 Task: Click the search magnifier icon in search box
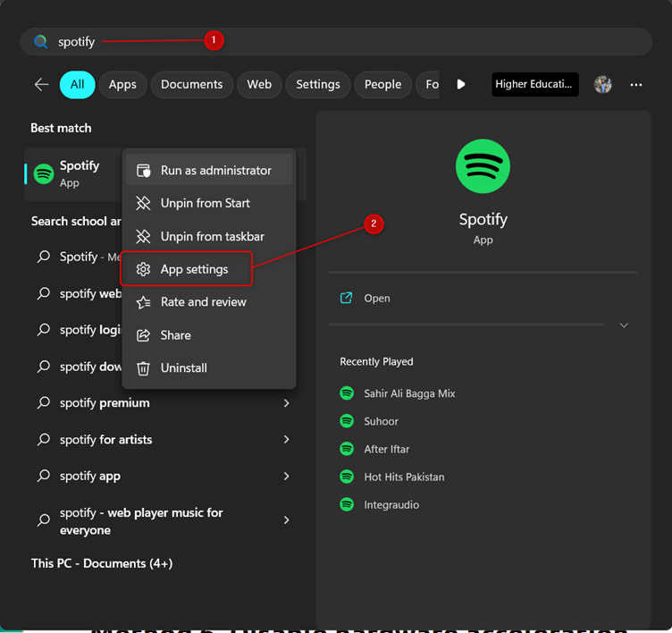pyautogui.click(x=41, y=42)
